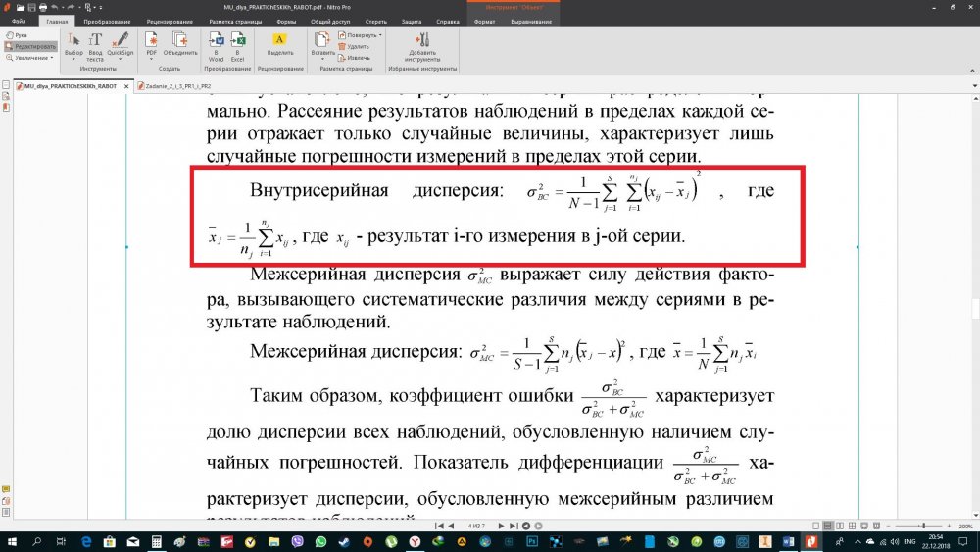Click the redo arrow in quick access toolbar
The width and height of the screenshot is (980, 552).
point(70,8)
